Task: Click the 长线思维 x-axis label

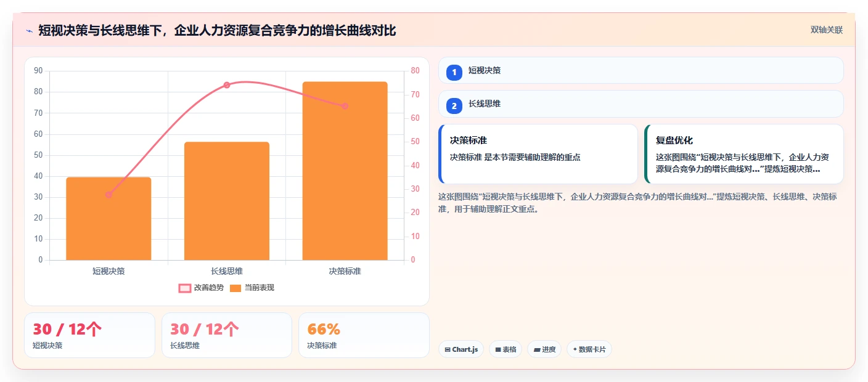Action: [x=227, y=271]
